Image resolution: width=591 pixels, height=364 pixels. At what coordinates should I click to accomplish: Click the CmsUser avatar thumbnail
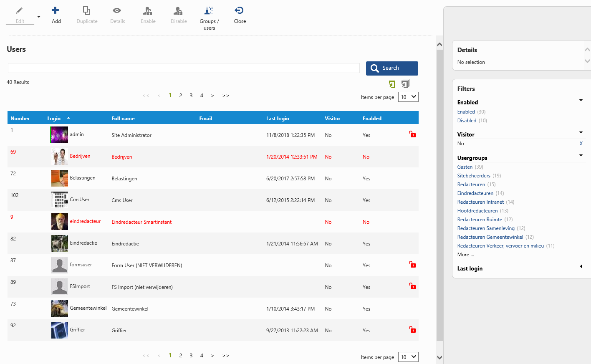point(60,200)
